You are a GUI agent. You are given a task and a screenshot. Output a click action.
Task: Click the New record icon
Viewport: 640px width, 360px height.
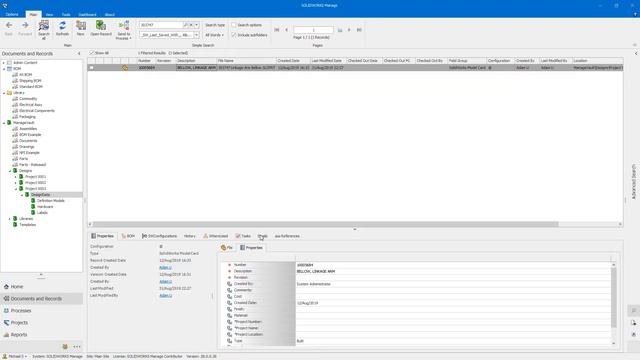click(81, 26)
